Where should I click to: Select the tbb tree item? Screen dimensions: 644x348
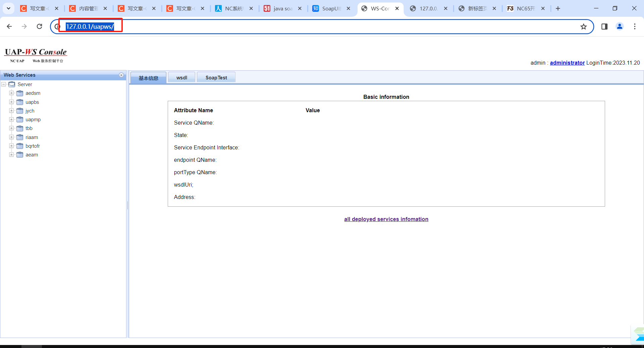tap(29, 128)
